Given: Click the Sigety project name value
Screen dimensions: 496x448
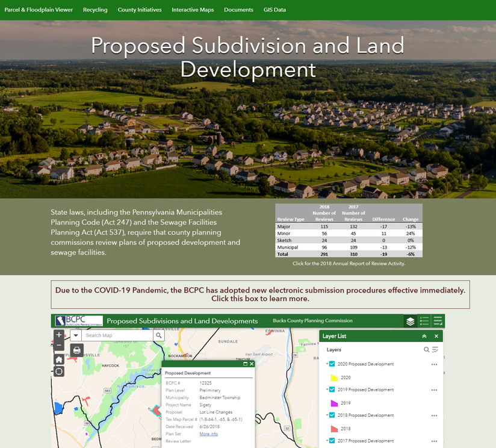Looking at the screenshot, I should pyautogui.click(x=205, y=405).
